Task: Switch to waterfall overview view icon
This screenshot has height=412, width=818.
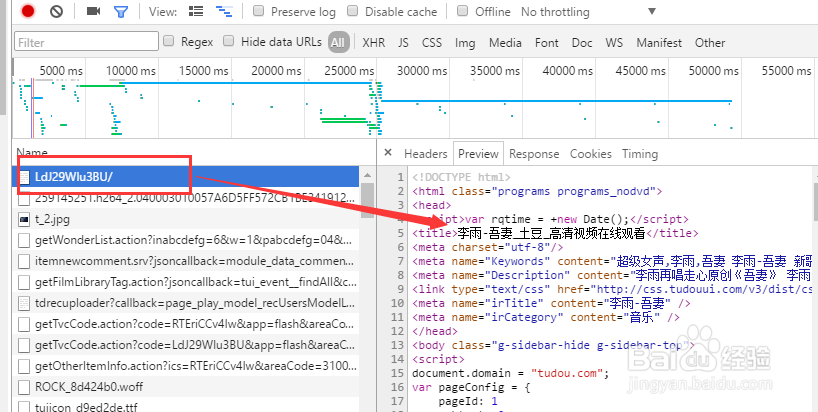Action: click(224, 11)
